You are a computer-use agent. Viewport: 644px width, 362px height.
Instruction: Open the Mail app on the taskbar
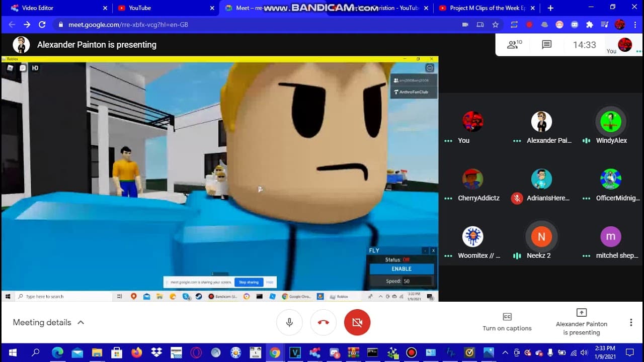(77, 352)
